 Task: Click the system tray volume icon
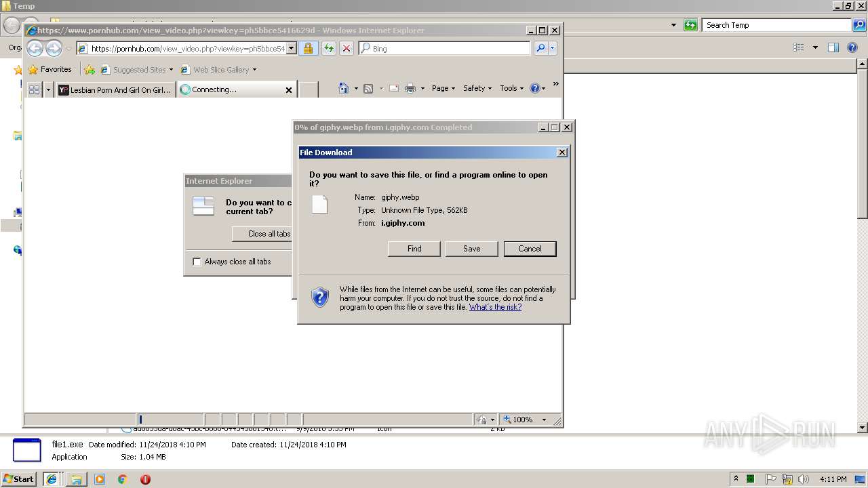point(803,479)
